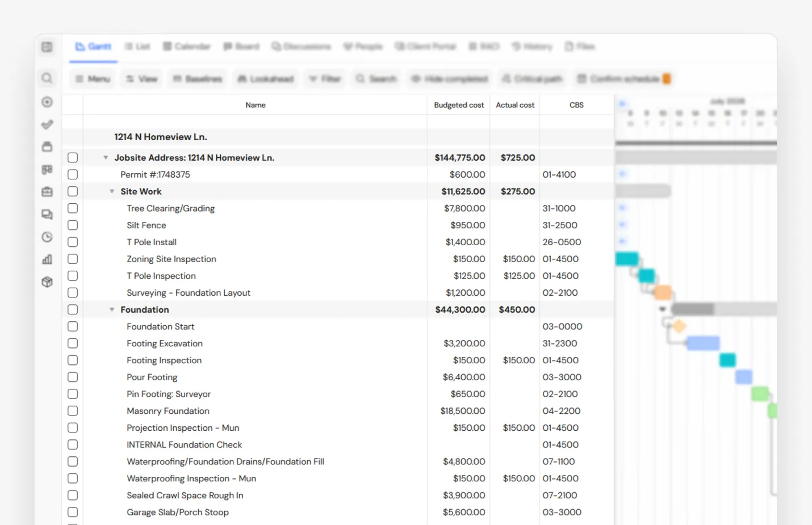Switch to the Calendar tab
812x525 pixels.
pyautogui.click(x=187, y=47)
